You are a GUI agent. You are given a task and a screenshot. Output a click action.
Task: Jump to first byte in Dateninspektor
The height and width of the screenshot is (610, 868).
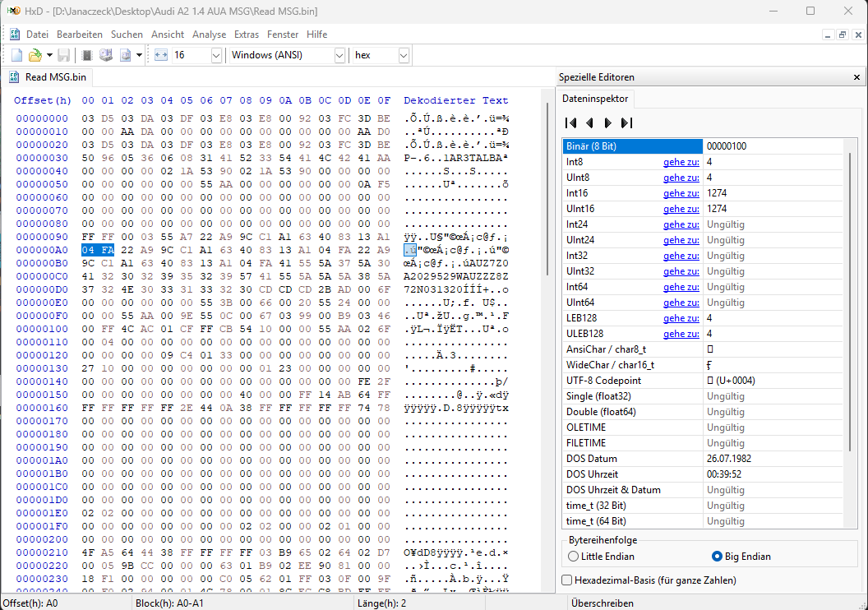coord(571,122)
